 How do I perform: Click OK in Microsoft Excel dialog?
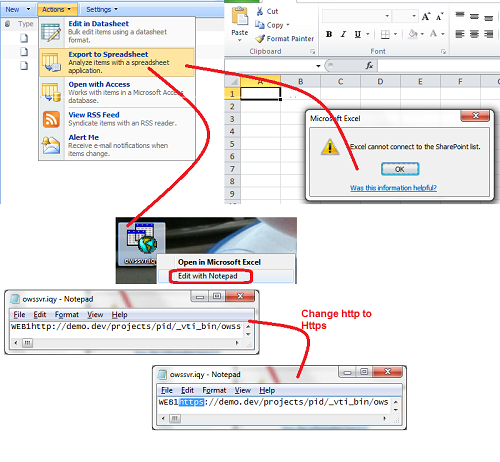point(400,169)
